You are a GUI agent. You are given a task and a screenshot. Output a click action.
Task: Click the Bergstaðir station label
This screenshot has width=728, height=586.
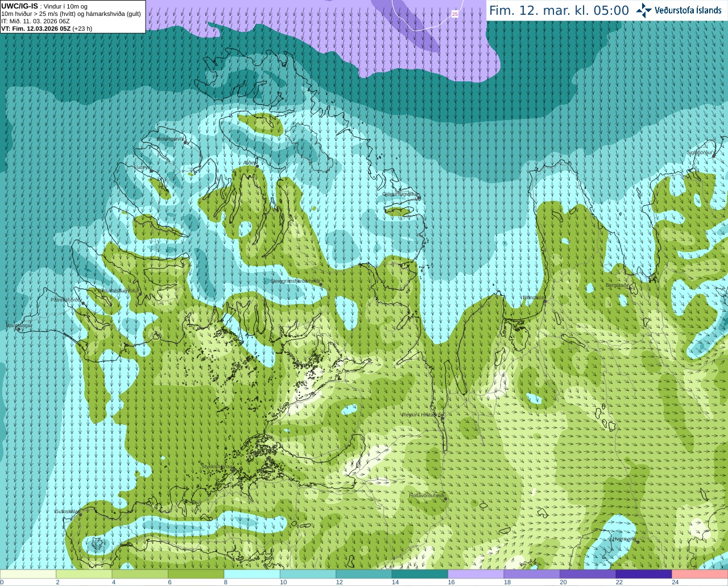[x=618, y=285]
